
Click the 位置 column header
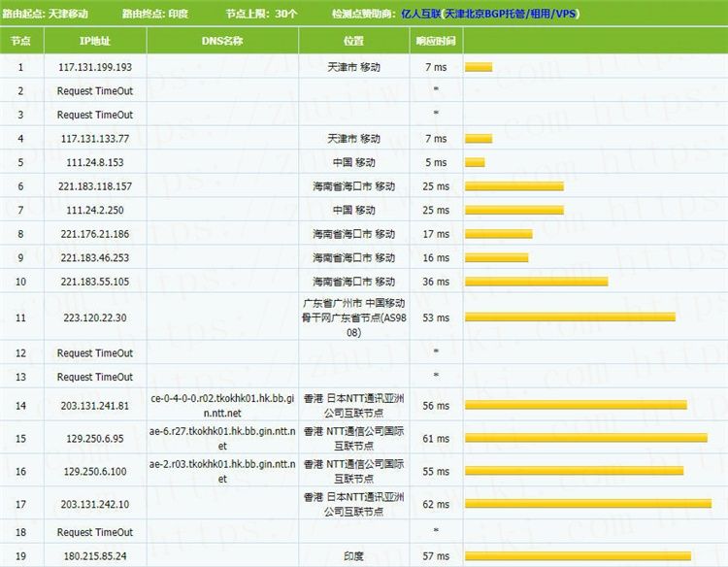click(353, 41)
